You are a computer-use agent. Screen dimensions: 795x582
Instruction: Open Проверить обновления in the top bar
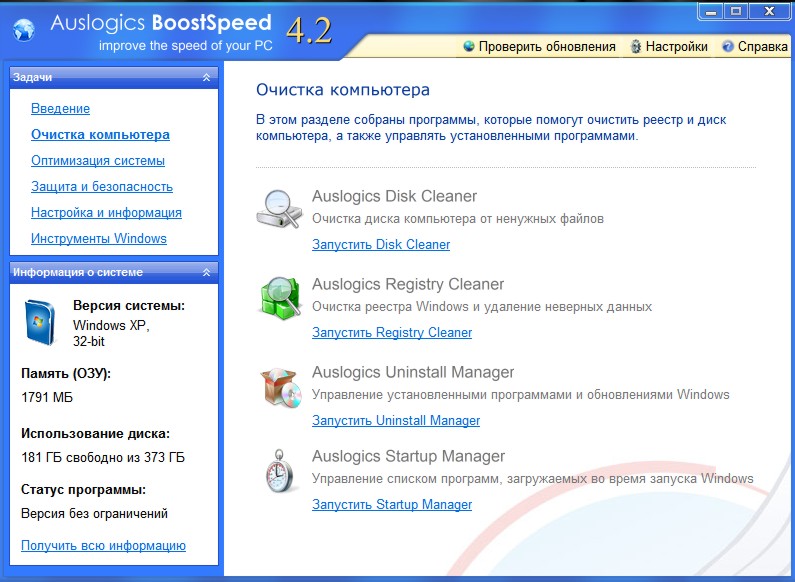pos(547,47)
